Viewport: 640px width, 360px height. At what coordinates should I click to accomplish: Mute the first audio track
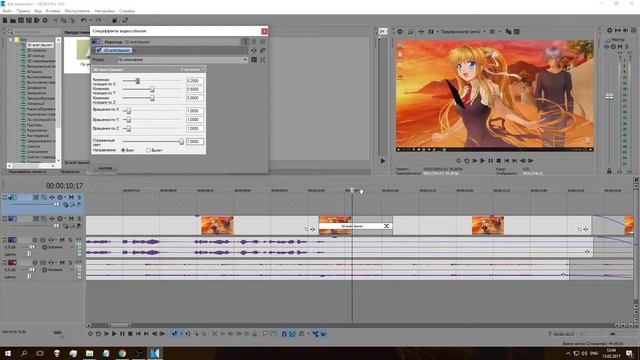coord(62,240)
